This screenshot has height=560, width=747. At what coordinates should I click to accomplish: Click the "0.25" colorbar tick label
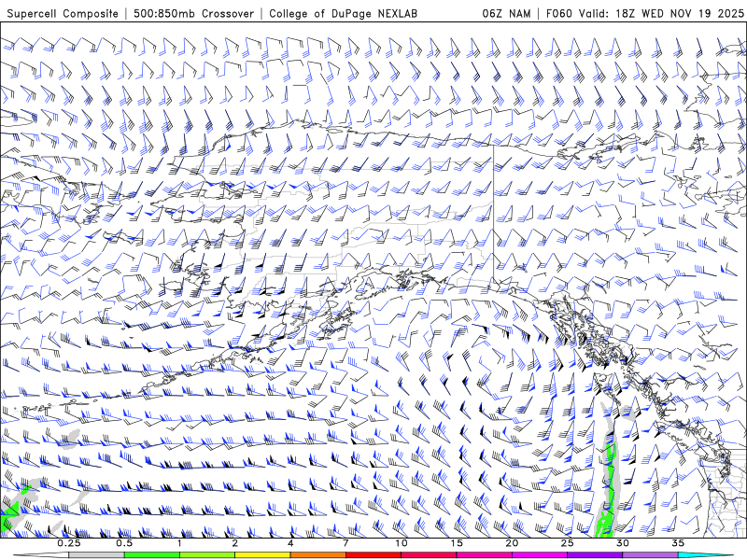69,543
